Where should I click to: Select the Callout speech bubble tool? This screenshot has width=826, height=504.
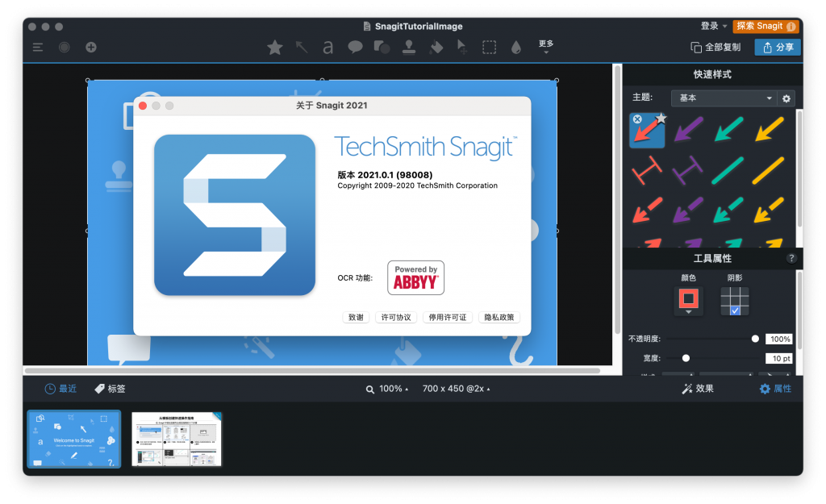[355, 48]
